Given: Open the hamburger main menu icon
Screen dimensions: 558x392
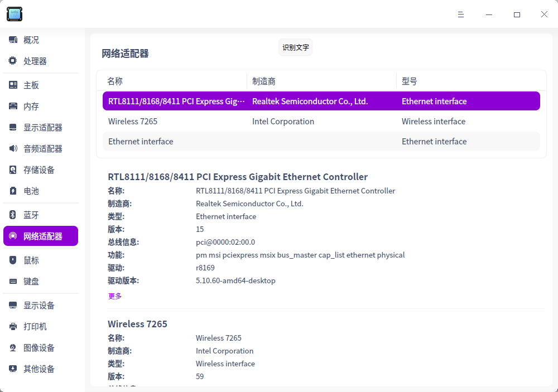Looking at the screenshot, I should click(461, 14).
